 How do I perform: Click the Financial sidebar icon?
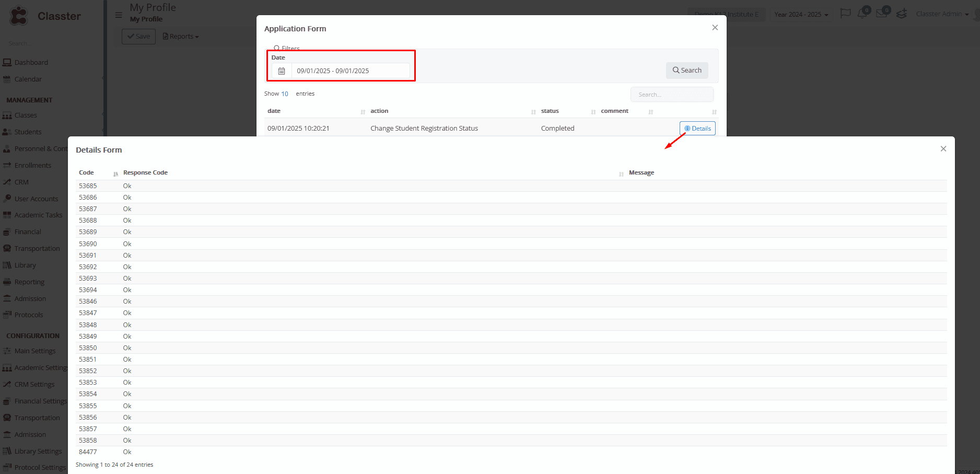pos(7,232)
